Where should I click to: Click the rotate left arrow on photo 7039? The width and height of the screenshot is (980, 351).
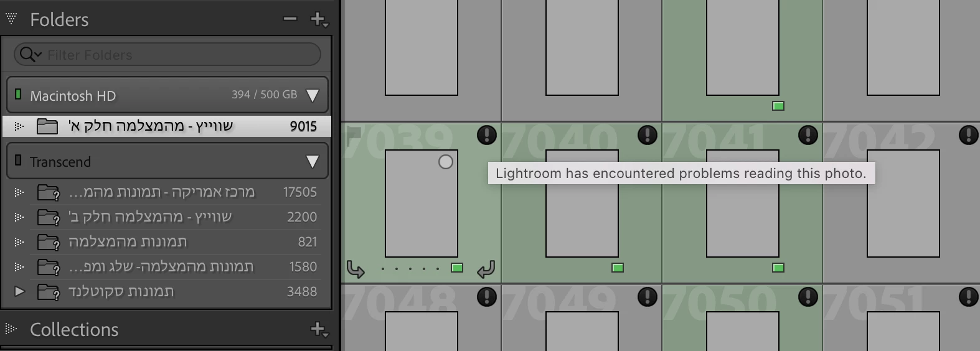point(356,269)
